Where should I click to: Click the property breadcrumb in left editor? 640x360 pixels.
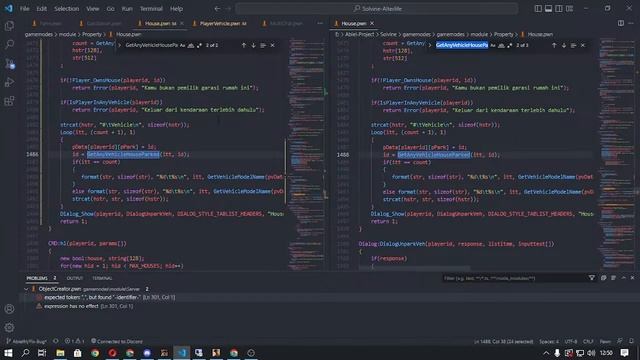pos(92,35)
